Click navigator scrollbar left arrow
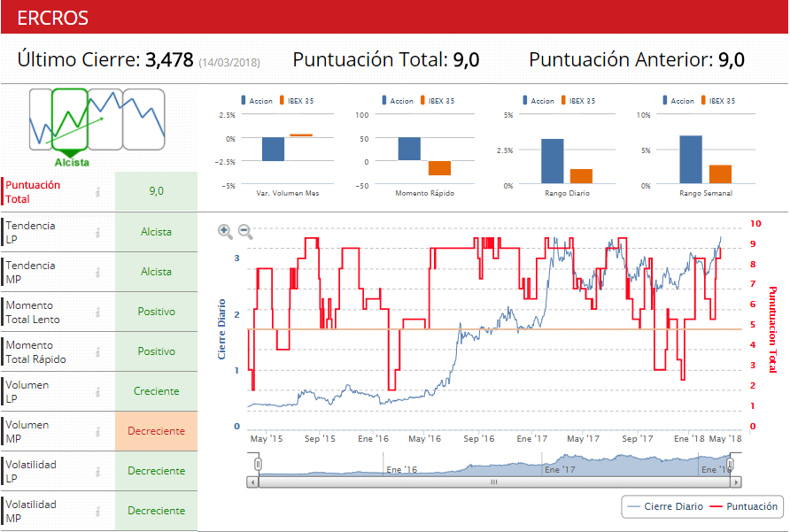 (253, 482)
